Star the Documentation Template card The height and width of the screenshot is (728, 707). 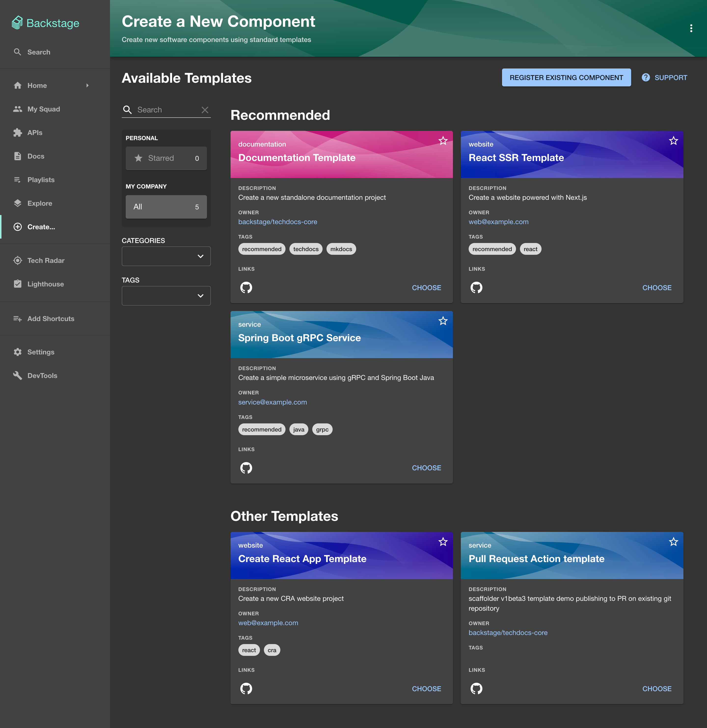click(x=443, y=140)
